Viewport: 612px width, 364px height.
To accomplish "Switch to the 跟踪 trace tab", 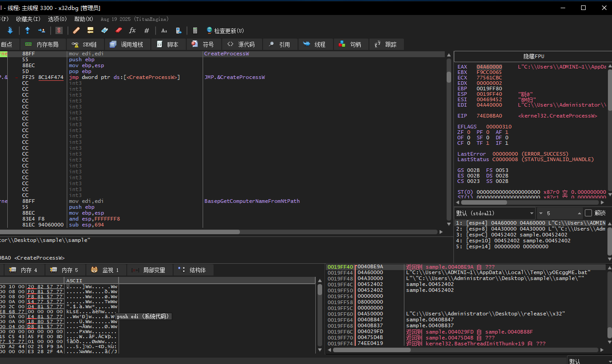I will click(x=386, y=44).
